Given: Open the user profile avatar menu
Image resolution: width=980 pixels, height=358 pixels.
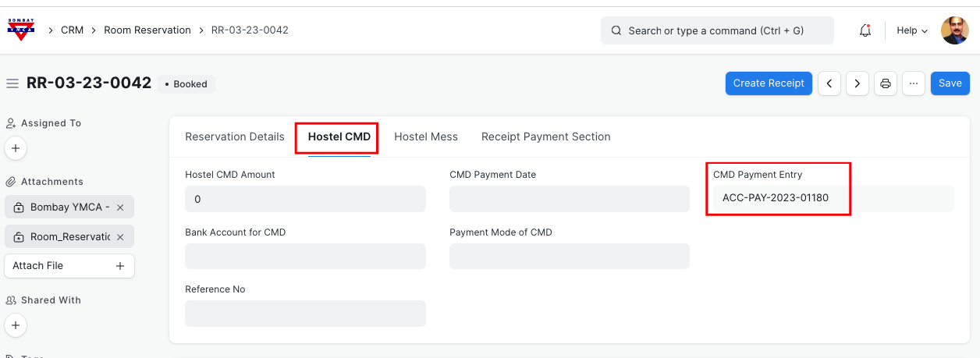Looking at the screenshot, I should [x=955, y=30].
